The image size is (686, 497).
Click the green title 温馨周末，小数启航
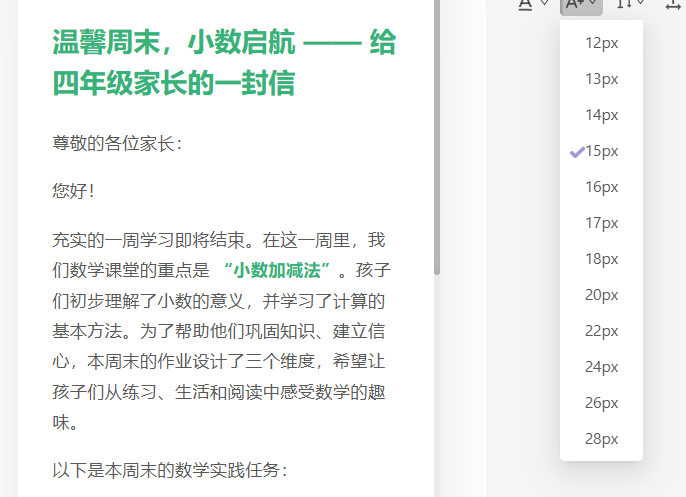(224, 62)
